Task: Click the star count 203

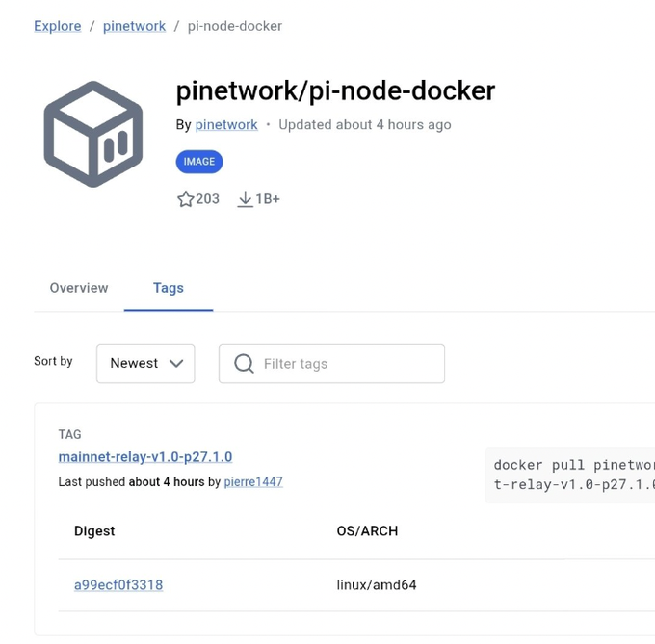Action: click(x=208, y=199)
